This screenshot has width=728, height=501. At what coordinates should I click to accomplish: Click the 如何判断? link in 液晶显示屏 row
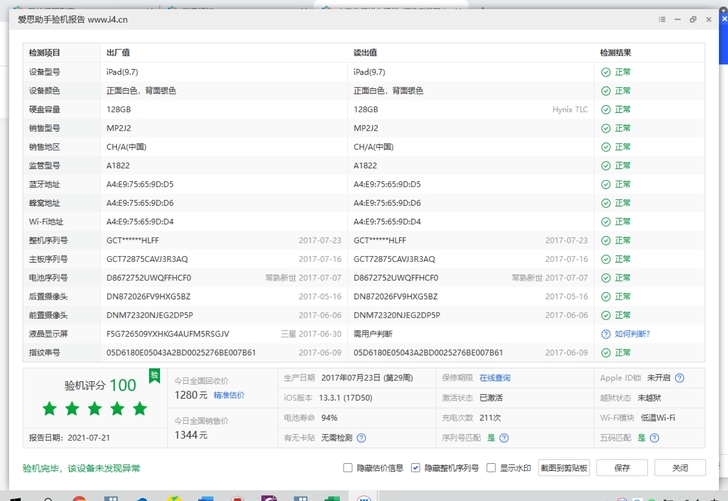(632, 334)
